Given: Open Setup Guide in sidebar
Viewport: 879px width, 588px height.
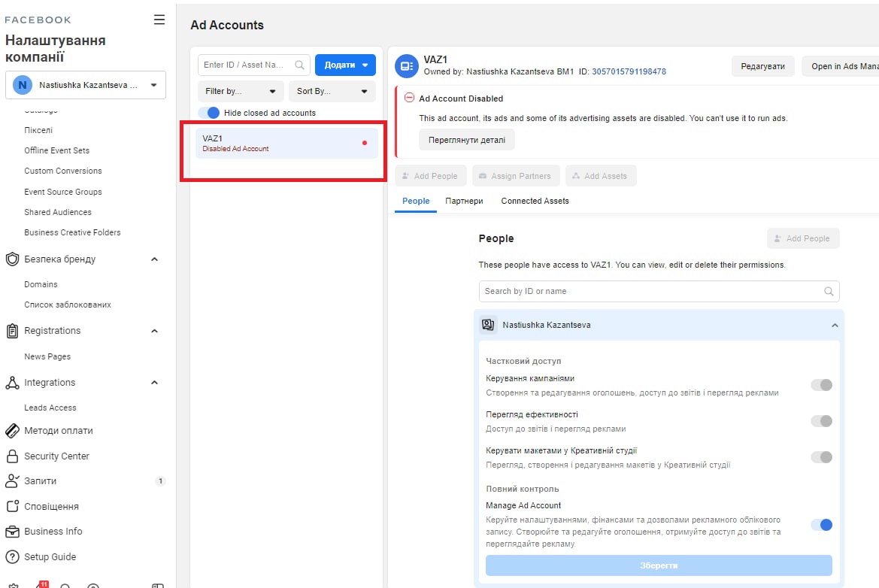Looking at the screenshot, I should tap(50, 556).
